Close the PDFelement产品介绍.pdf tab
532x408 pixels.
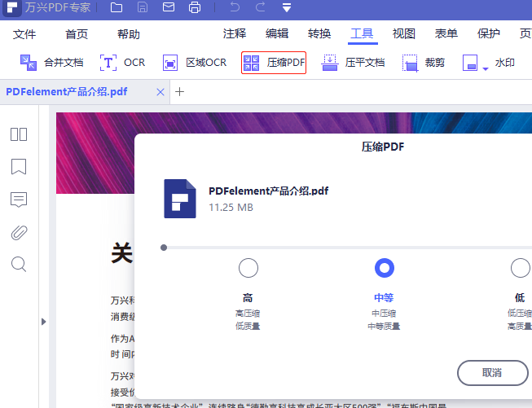point(160,92)
